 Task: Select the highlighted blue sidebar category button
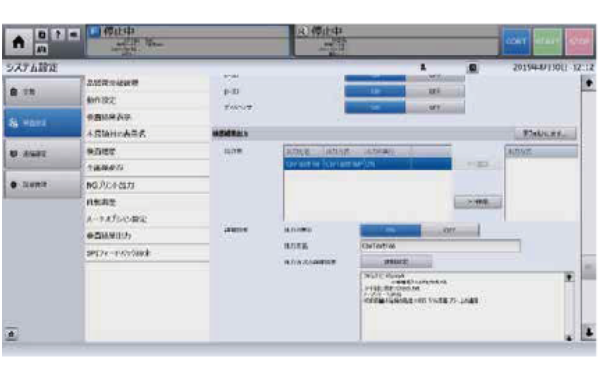pos(42,122)
